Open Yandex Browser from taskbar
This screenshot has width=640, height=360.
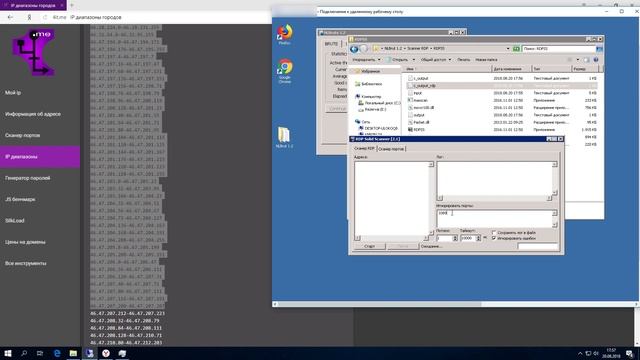tap(106, 353)
